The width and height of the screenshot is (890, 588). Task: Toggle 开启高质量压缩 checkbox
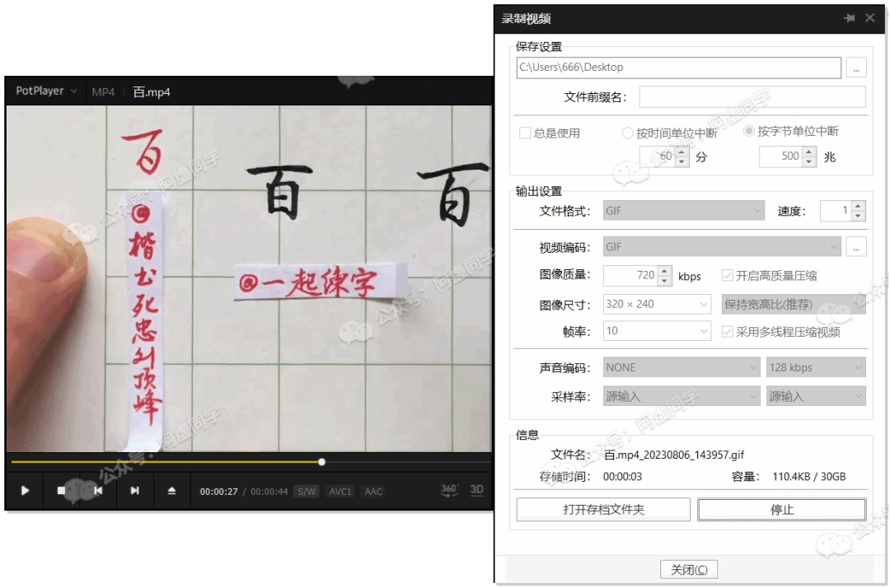pyautogui.click(x=727, y=276)
